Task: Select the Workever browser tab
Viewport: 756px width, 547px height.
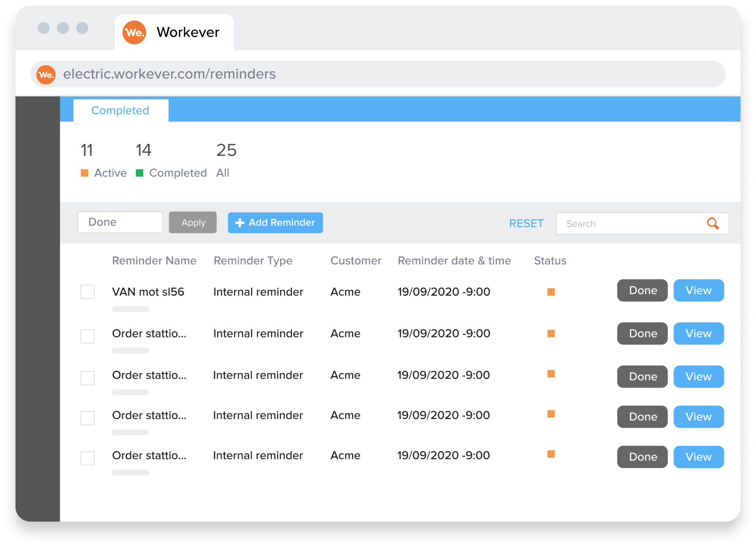Action: click(174, 32)
